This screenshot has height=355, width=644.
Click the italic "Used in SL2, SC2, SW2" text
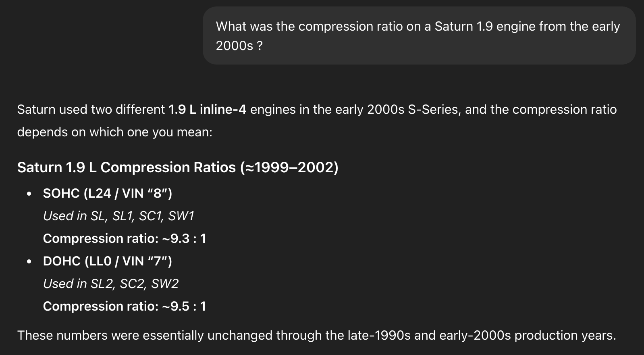[x=111, y=284]
